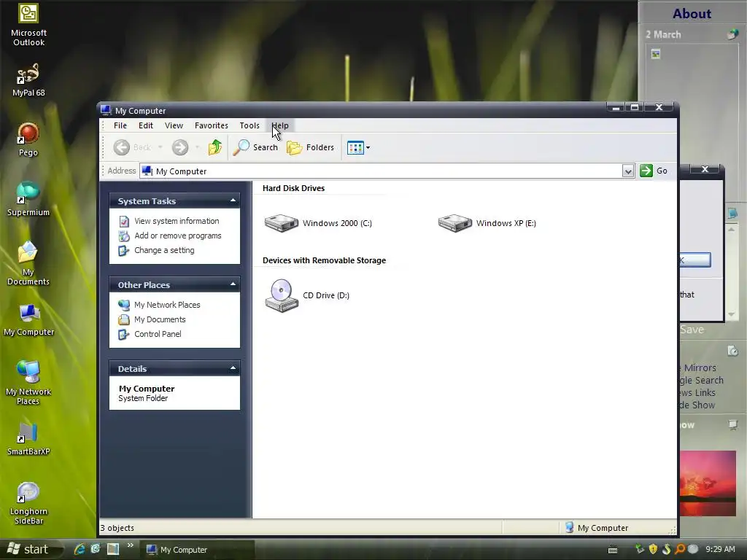This screenshot has width=747, height=560.
Task: Open the Microsoft Outlook desktop icon
Action: tap(28, 25)
